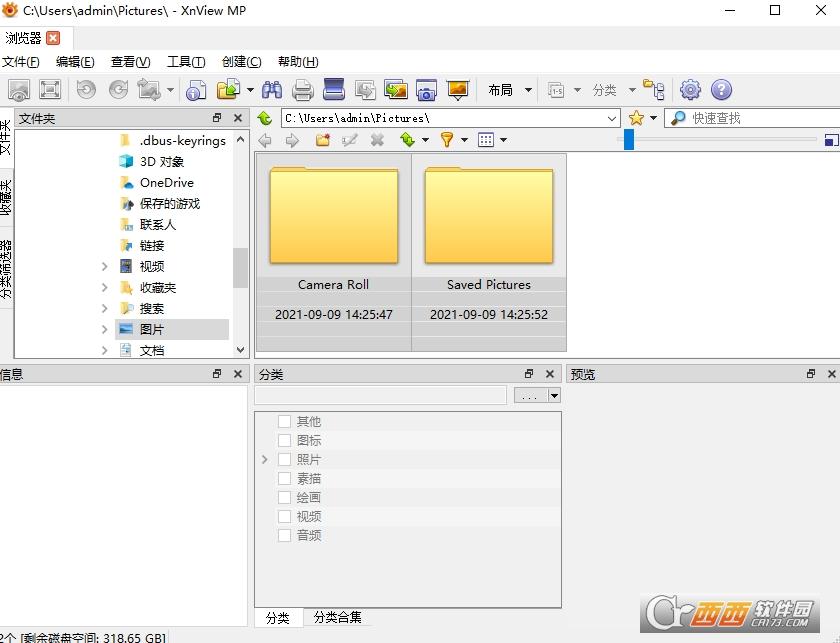
Task: Open the binoculars search tool
Action: [x=272, y=89]
